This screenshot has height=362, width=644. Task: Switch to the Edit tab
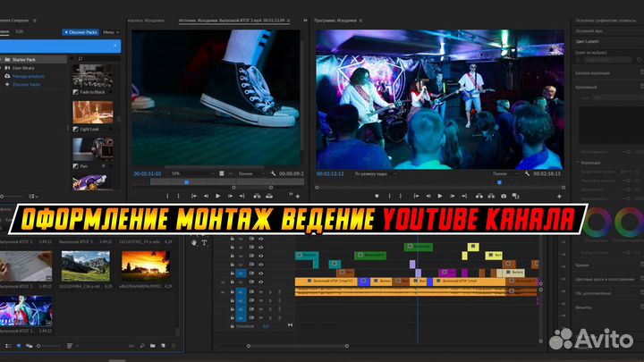[x=20, y=31]
